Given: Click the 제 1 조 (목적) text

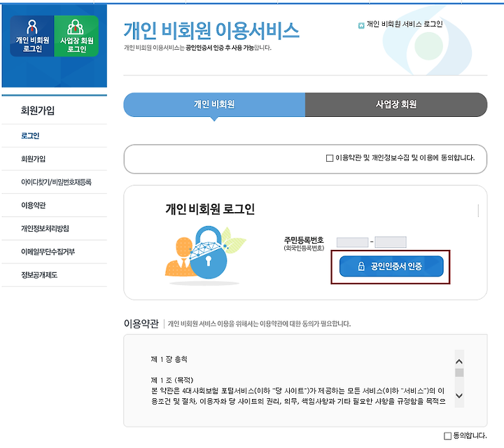Looking at the screenshot, I should [172, 380].
